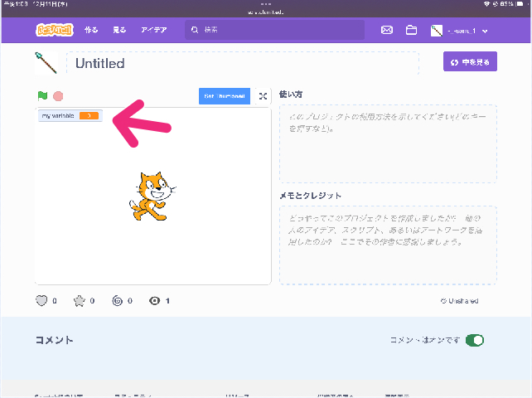Viewport: 532px width, 398px height.
Task: Open the user profile menu avatar
Action: tap(437, 31)
